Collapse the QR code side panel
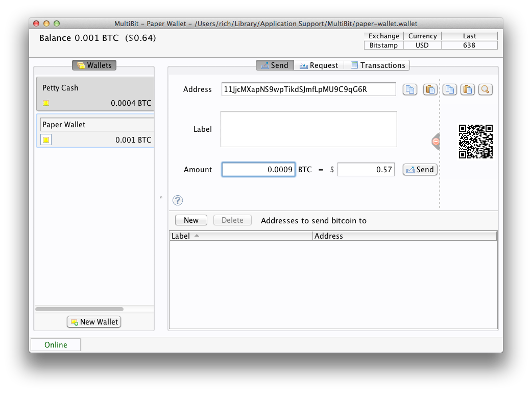The width and height of the screenshot is (532, 393). point(436,142)
